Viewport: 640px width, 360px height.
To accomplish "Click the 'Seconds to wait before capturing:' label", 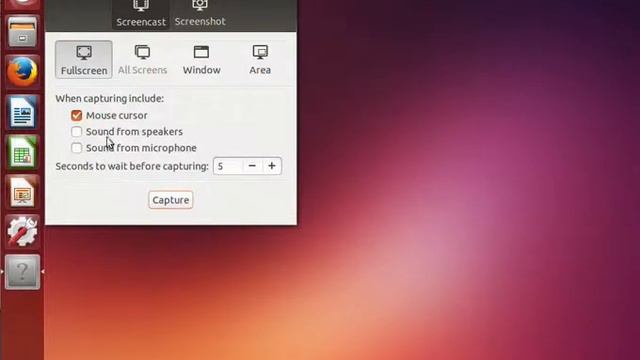I will pos(132,167).
